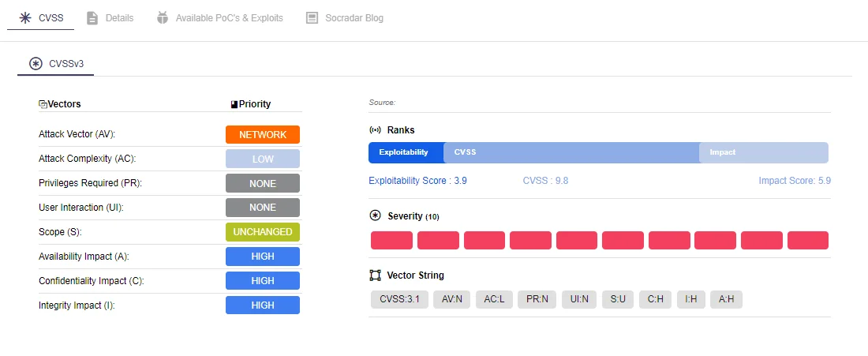Click the AV:N vector string chip
Screen dimensions: 868x356
click(451, 299)
